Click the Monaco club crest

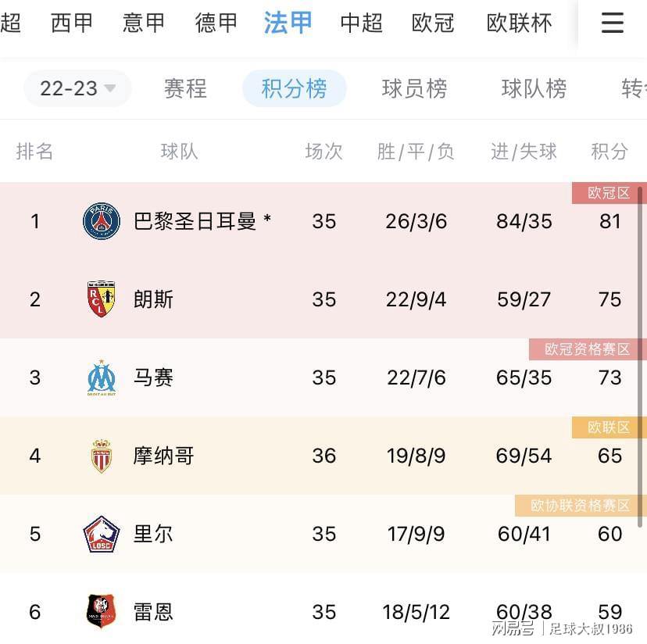(x=101, y=456)
